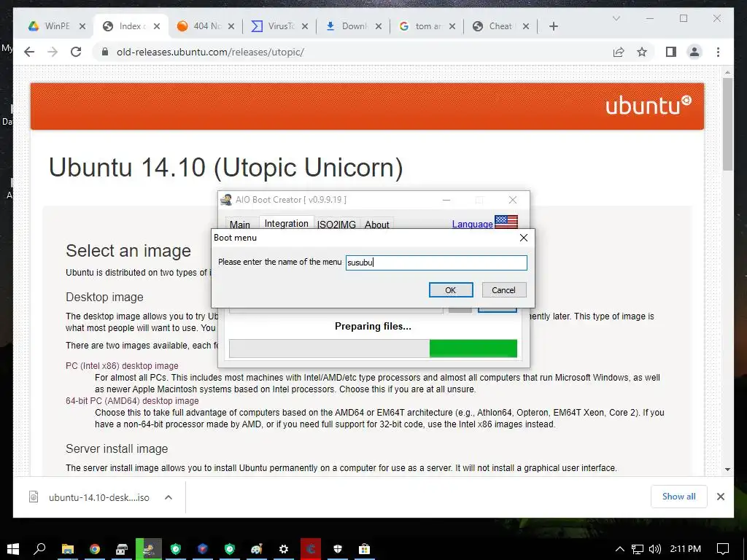
Task: Open the Chrome profile avatar
Action: pos(694,52)
